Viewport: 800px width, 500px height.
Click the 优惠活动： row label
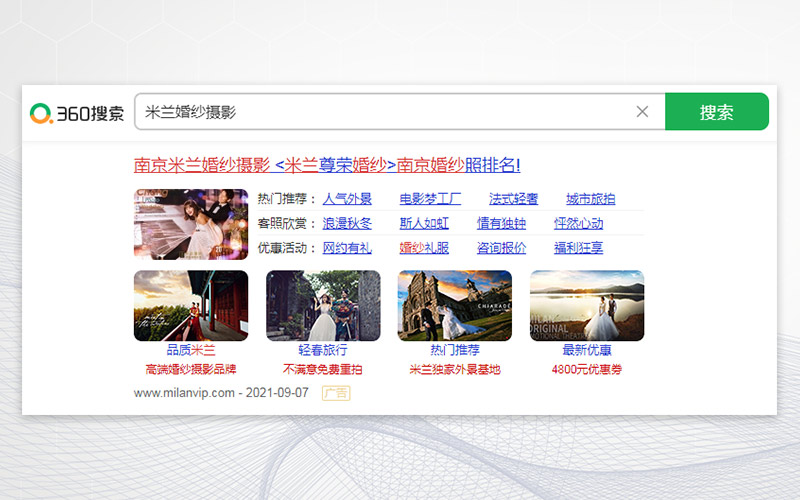[287, 248]
